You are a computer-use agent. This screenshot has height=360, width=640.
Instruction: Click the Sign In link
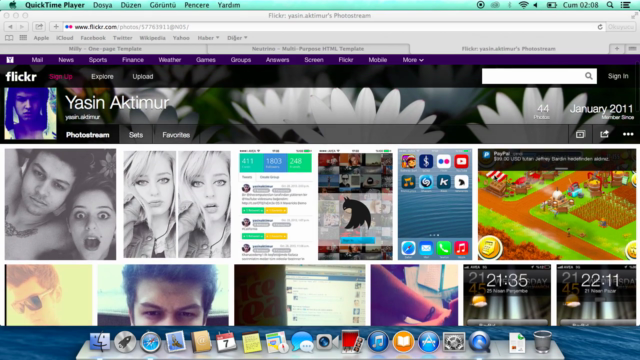click(618, 76)
